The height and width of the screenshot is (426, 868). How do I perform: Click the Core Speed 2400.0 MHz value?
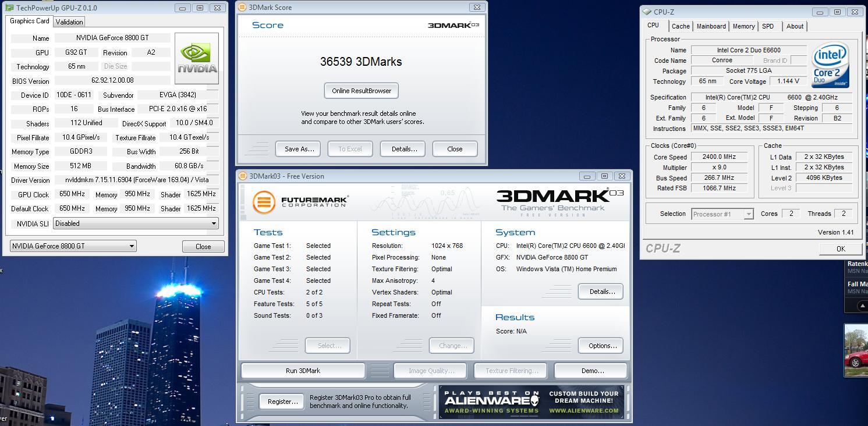click(x=718, y=157)
